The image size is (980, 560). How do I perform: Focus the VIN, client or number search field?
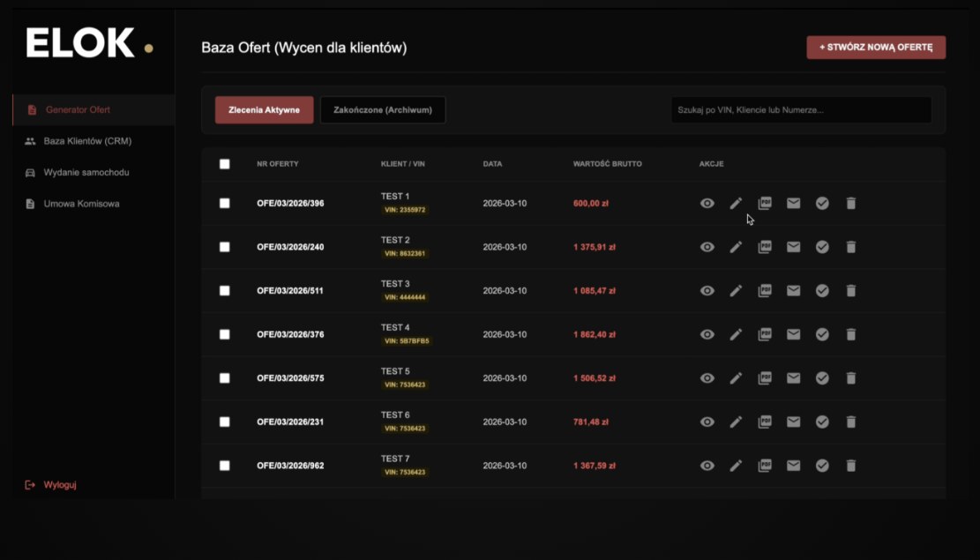coord(801,110)
